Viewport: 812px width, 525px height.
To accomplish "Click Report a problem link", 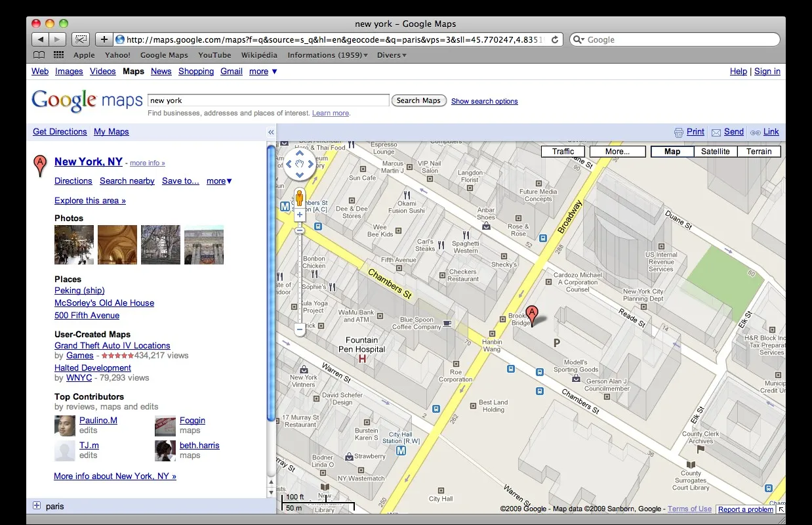I will (x=746, y=509).
